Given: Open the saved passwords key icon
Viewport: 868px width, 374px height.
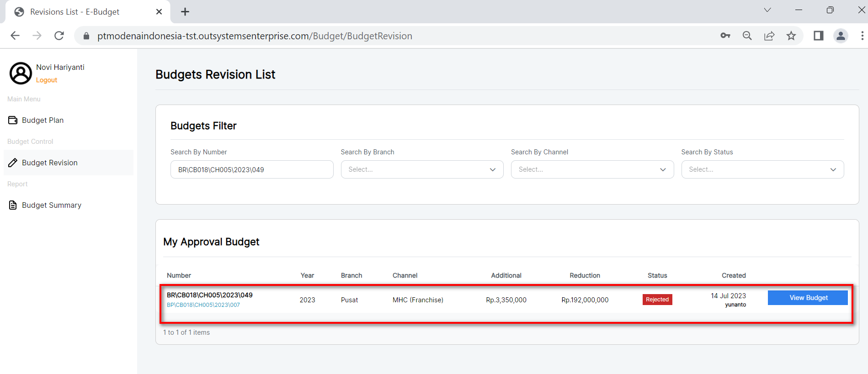Looking at the screenshot, I should pyautogui.click(x=725, y=36).
